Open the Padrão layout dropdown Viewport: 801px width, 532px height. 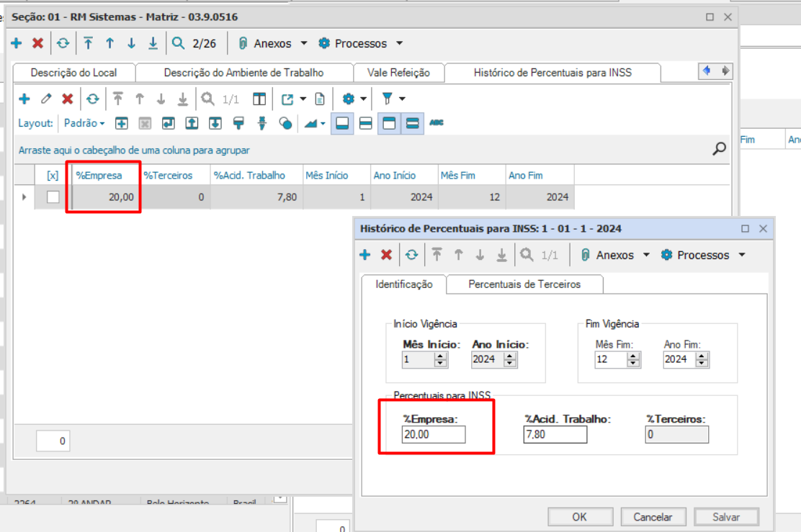point(84,123)
